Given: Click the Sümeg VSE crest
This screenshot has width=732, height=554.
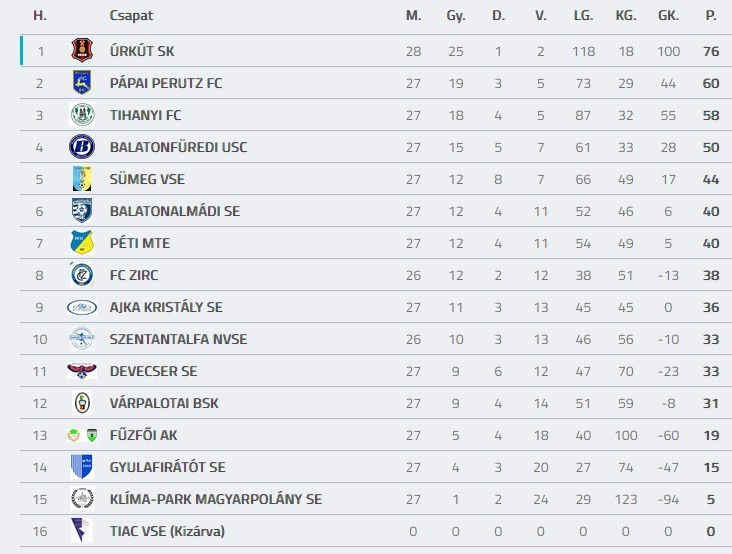Looking at the screenshot, I should 82,179.
